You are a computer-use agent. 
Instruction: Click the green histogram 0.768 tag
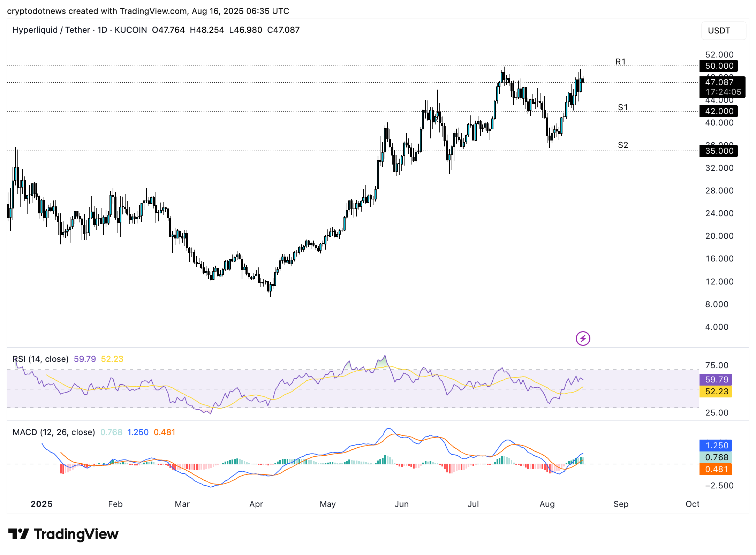click(716, 457)
